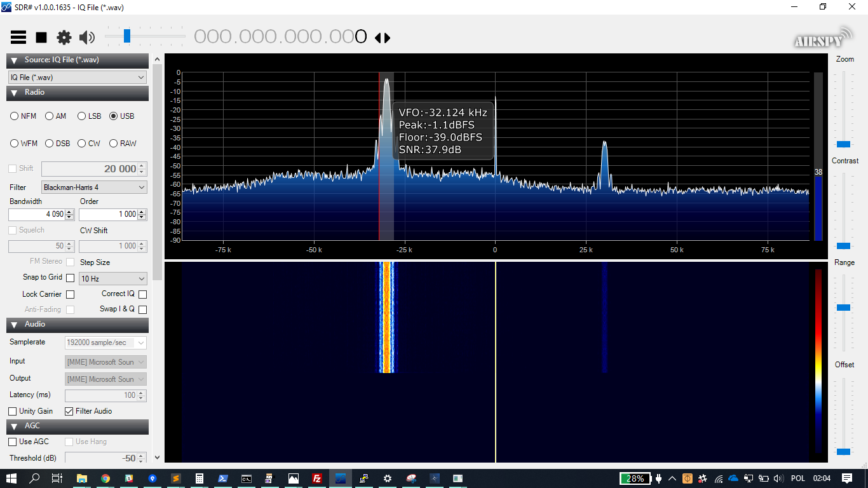Image resolution: width=868 pixels, height=488 pixels.
Task: Click the 28% battery indicator
Action: point(635,478)
